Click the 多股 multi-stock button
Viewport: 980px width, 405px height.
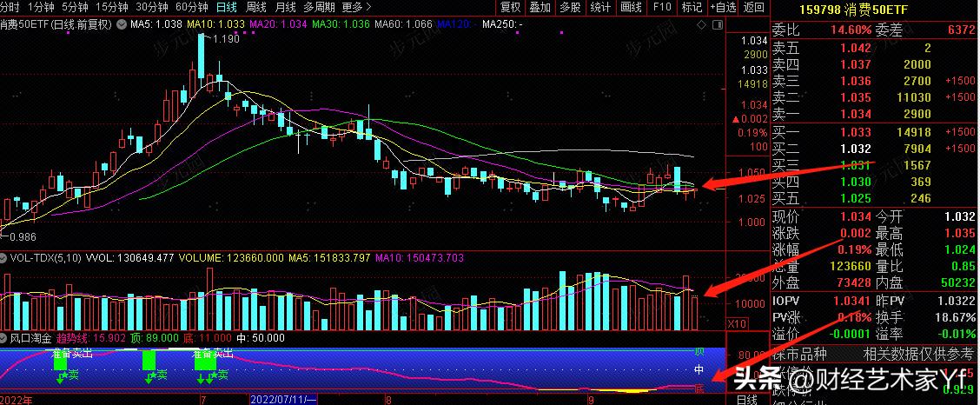(x=570, y=8)
